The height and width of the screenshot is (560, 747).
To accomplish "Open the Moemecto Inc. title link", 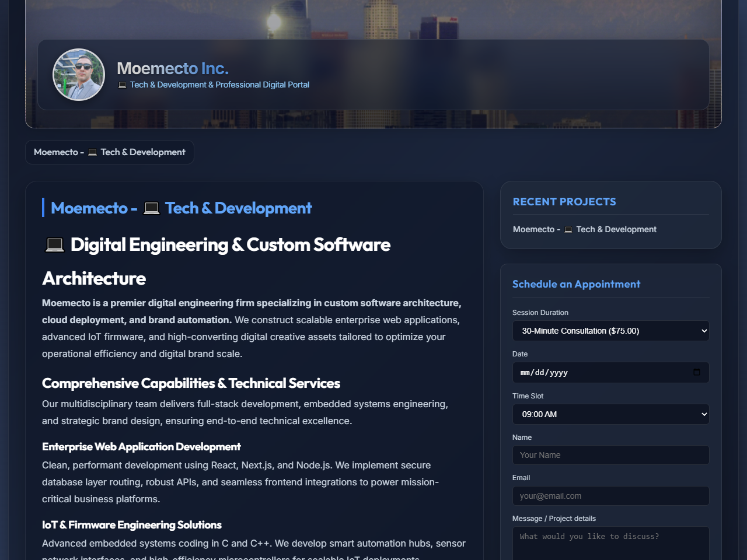I will [x=173, y=68].
